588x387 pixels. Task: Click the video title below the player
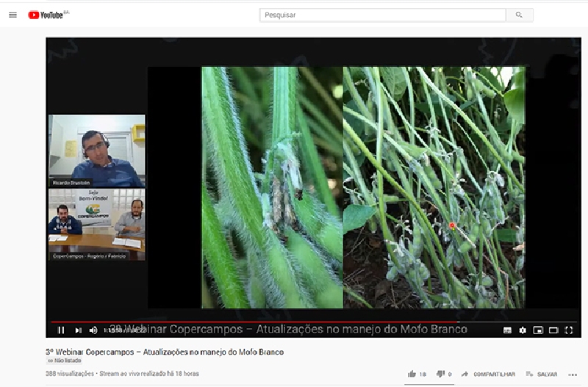165,352
